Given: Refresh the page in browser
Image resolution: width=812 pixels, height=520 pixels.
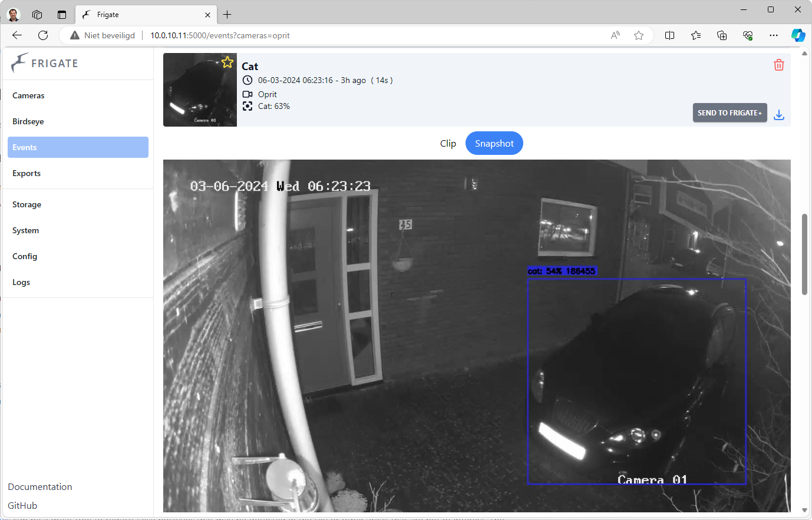Looking at the screenshot, I should (x=43, y=35).
